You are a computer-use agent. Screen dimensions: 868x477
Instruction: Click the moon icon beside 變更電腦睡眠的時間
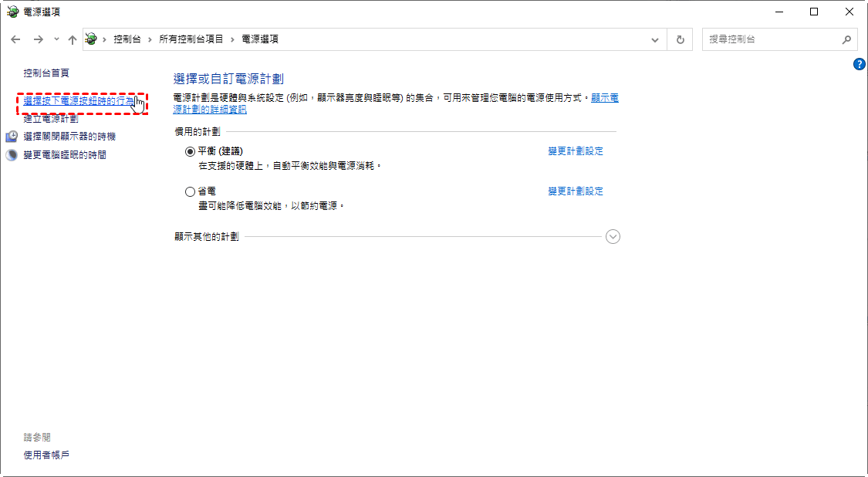tap(12, 155)
